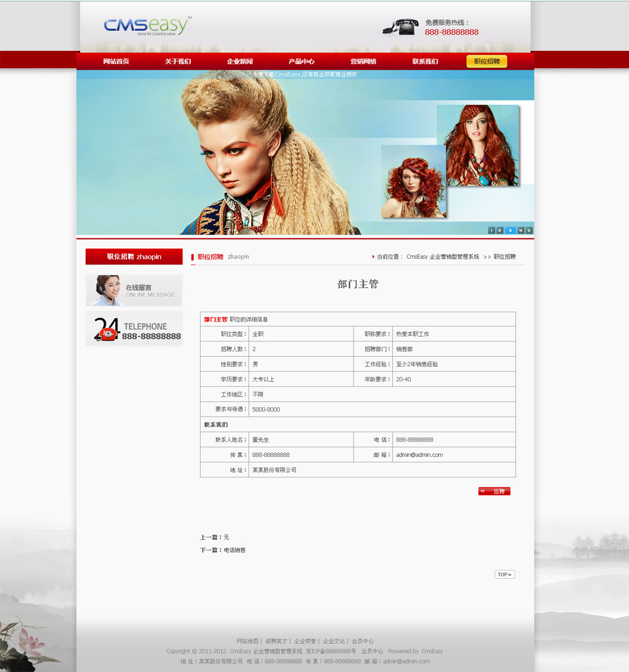
Task: Jump to banner slide 5
Action: [529, 230]
